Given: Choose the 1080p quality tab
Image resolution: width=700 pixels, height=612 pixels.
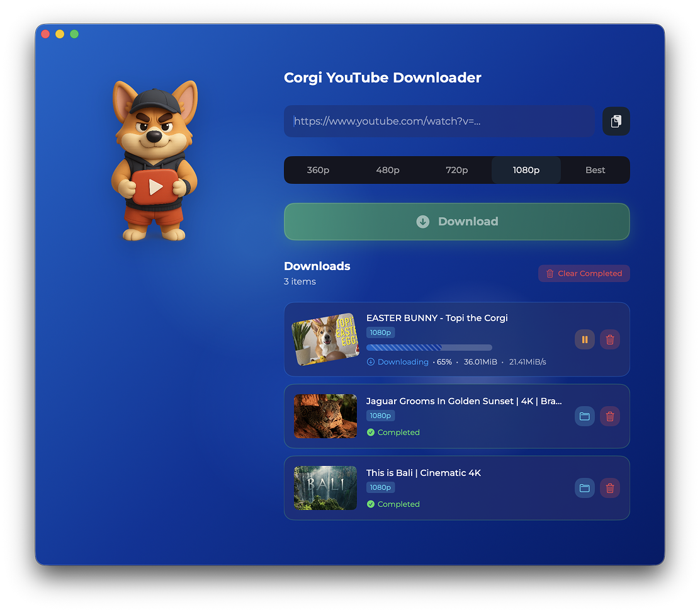Looking at the screenshot, I should pos(526,170).
